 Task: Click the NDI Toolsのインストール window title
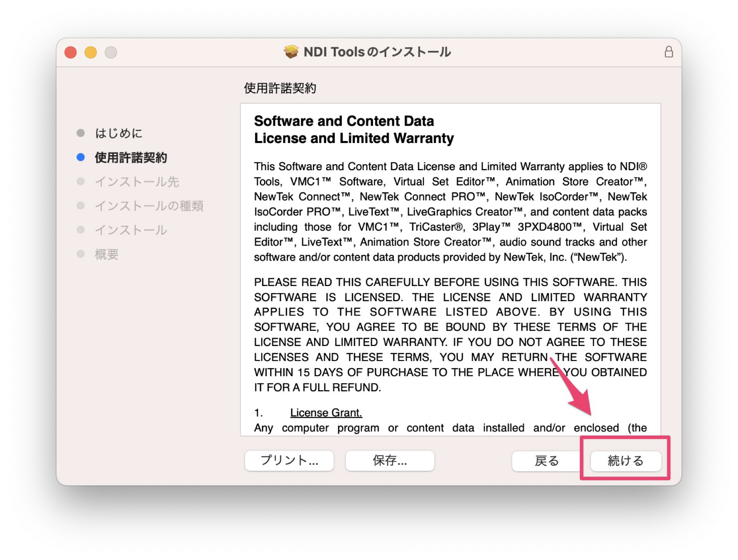pos(377,52)
